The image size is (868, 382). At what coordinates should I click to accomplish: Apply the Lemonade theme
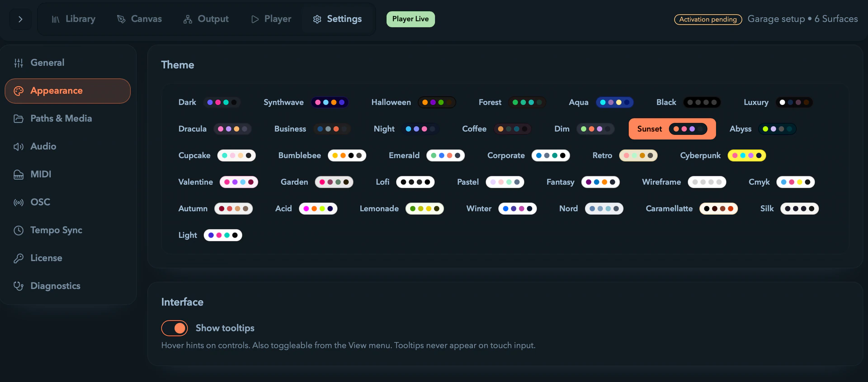pos(401,209)
